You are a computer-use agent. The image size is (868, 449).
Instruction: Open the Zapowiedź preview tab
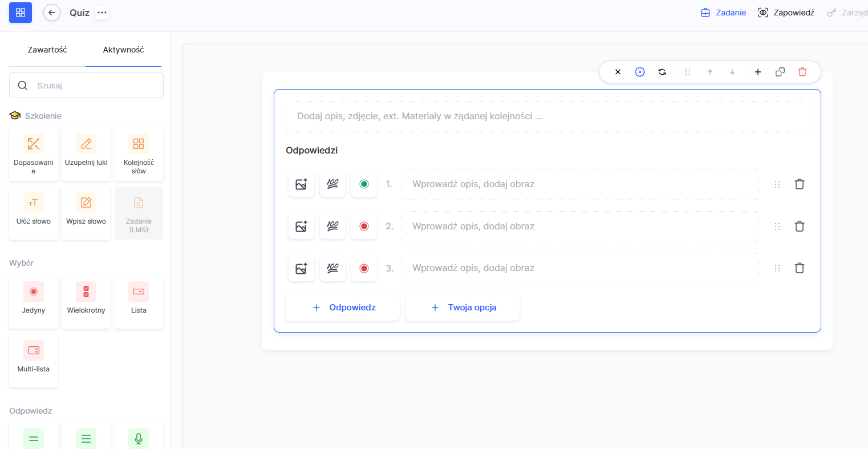point(786,13)
